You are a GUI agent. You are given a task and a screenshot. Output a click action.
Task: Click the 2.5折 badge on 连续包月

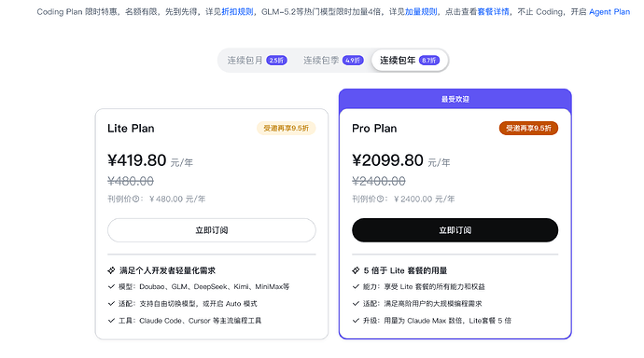coord(277,61)
